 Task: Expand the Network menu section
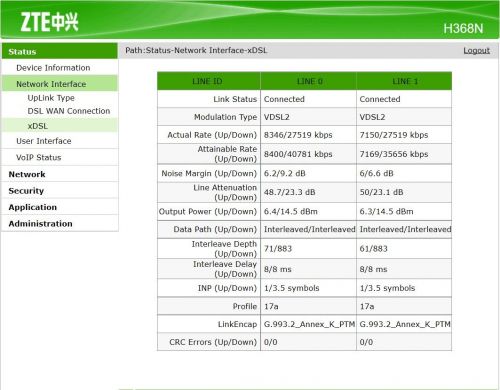click(27, 174)
